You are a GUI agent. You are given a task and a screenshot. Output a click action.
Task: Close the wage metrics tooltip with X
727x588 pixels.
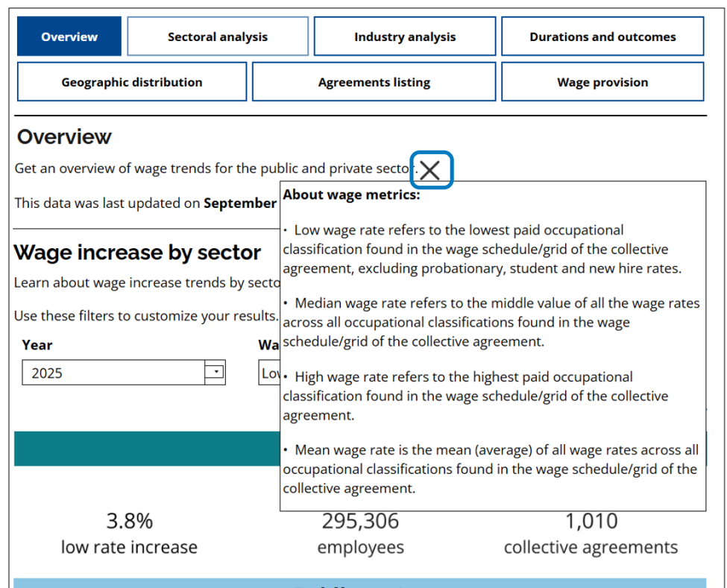pos(431,170)
